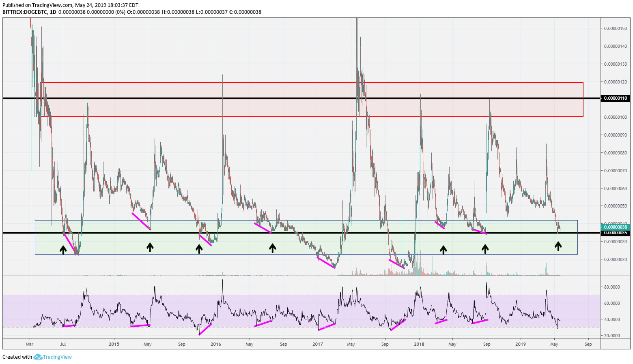Click the 2018 label on time axis
Viewport: 633px width, 364px height.
[x=419, y=344]
